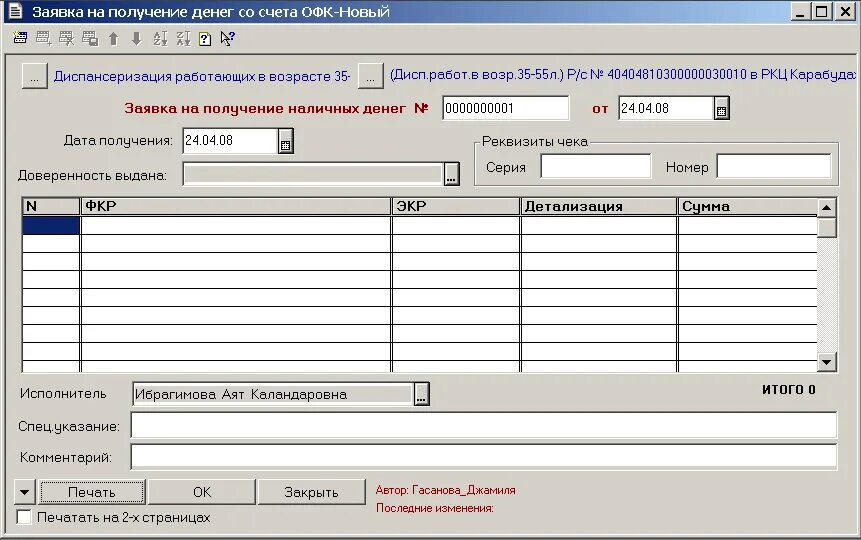
Task: Move row down with the down arrow icon
Action: pyautogui.click(x=137, y=38)
